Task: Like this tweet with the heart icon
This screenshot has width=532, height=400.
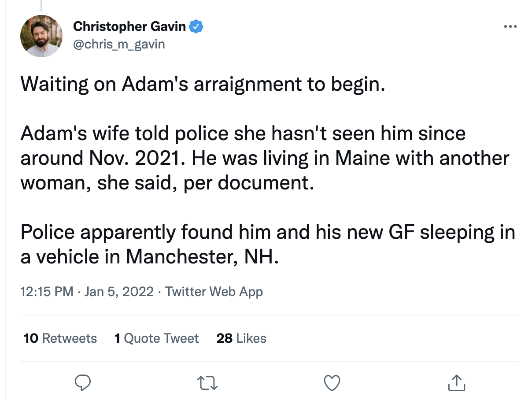Action: click(332, 383)
